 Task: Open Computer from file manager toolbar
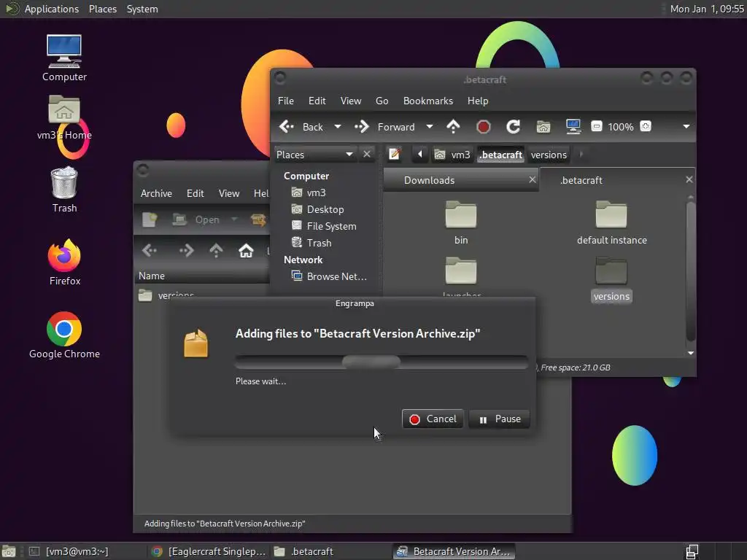pos(573,127)
